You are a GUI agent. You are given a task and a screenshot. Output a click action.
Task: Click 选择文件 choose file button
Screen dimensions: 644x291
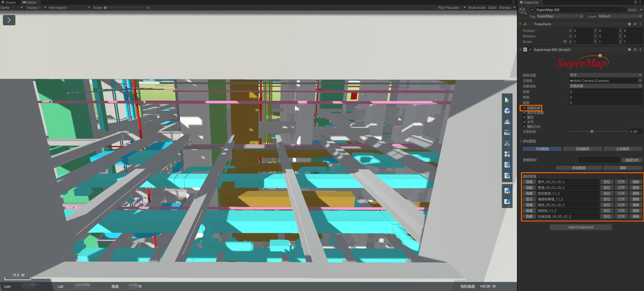tap(632, 160)
